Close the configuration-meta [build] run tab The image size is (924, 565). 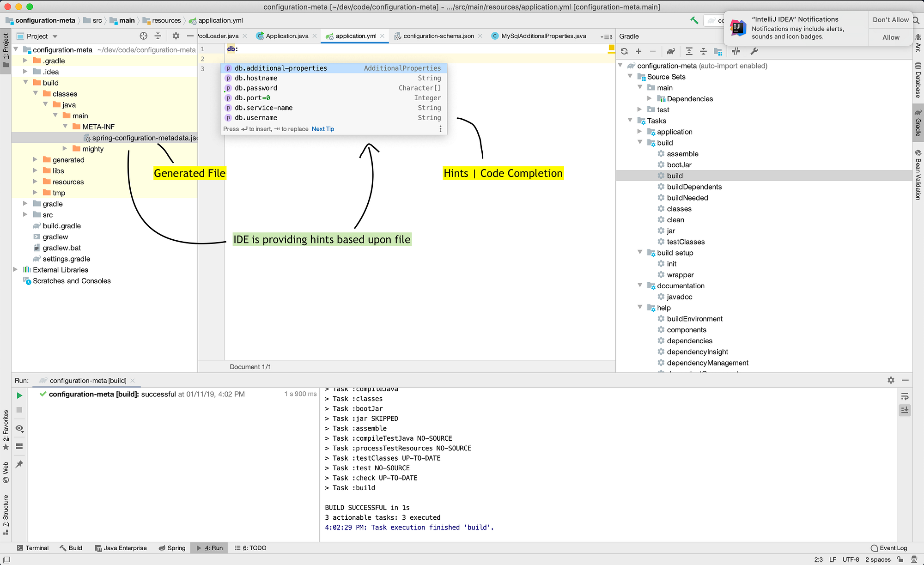133,381
